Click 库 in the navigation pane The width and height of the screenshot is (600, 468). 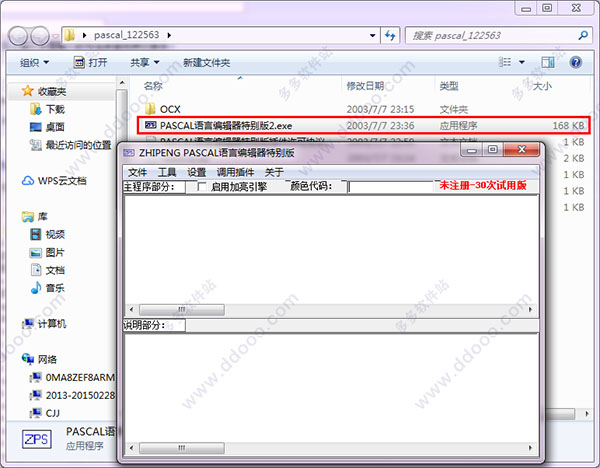(x=42, y=217)
